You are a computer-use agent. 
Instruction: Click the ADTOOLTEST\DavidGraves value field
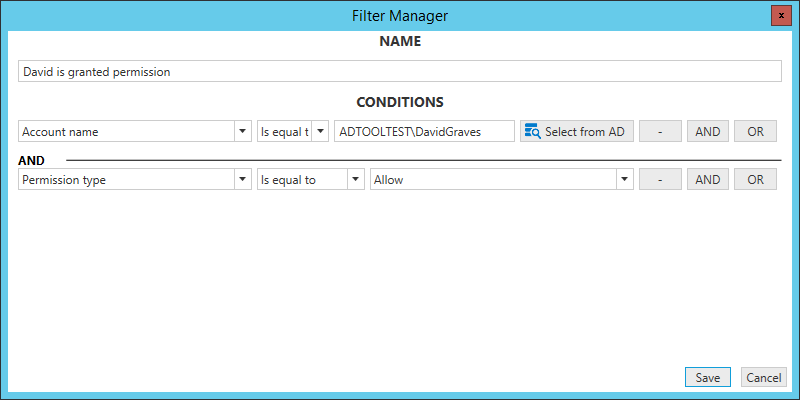click(x=424, y=131)
